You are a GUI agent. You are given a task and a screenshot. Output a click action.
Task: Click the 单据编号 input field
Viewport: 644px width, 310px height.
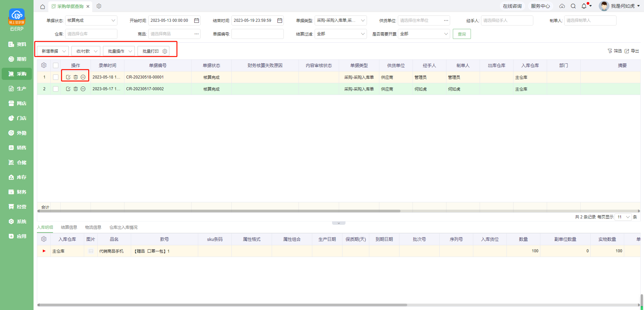[x=257, y=34]
